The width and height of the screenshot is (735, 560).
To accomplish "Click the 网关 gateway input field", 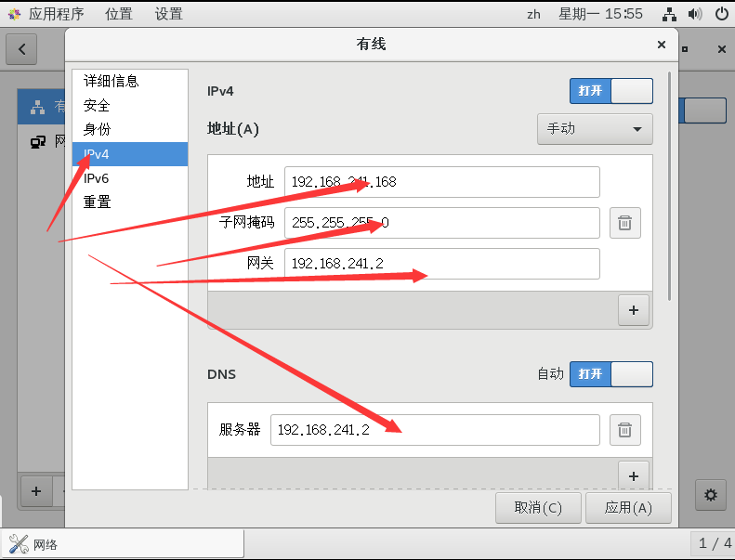I will click(x=441, y=264).
